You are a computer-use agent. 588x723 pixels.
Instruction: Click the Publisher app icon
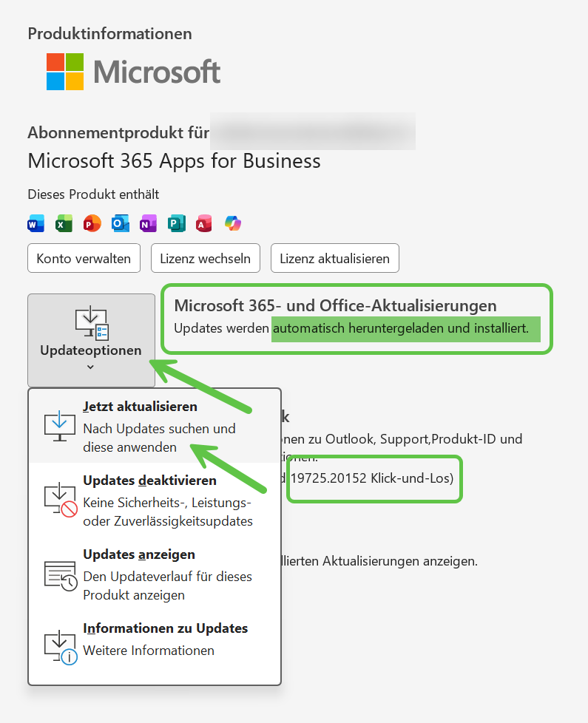click(176, 224)
